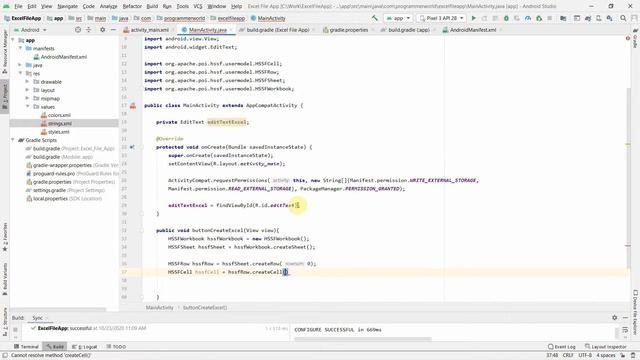This screenshot has height=360, width=640.
Task: Open the Event Log button
Action: (x=562, y=347)
